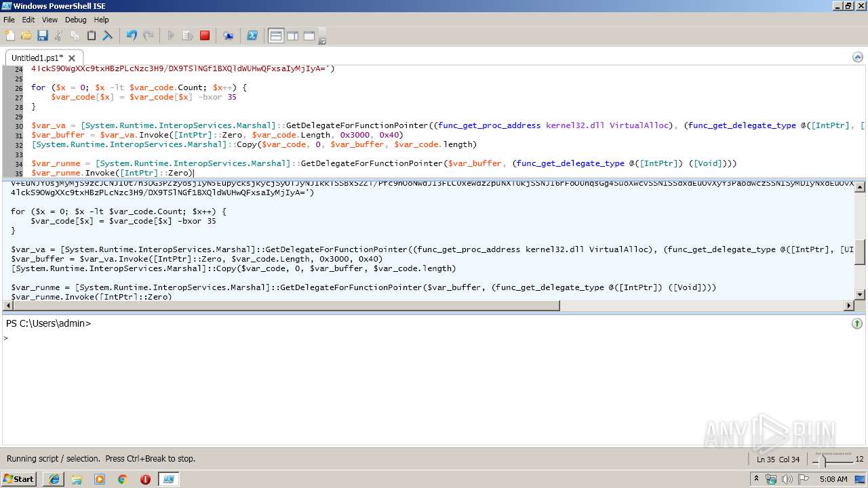Select the Untitled1.ps1* script tab
Viewport: 868px width, 488px height.
tap(37, 58)
